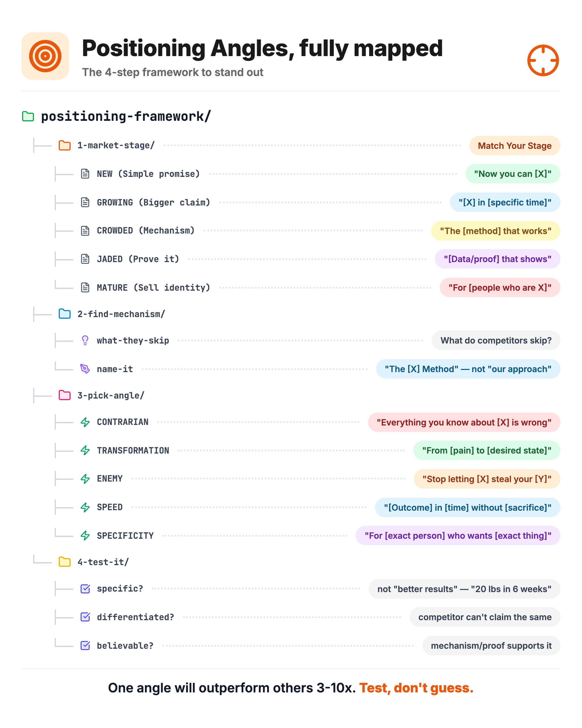Toggle the checkbox beside believable?

pos(85,645)
